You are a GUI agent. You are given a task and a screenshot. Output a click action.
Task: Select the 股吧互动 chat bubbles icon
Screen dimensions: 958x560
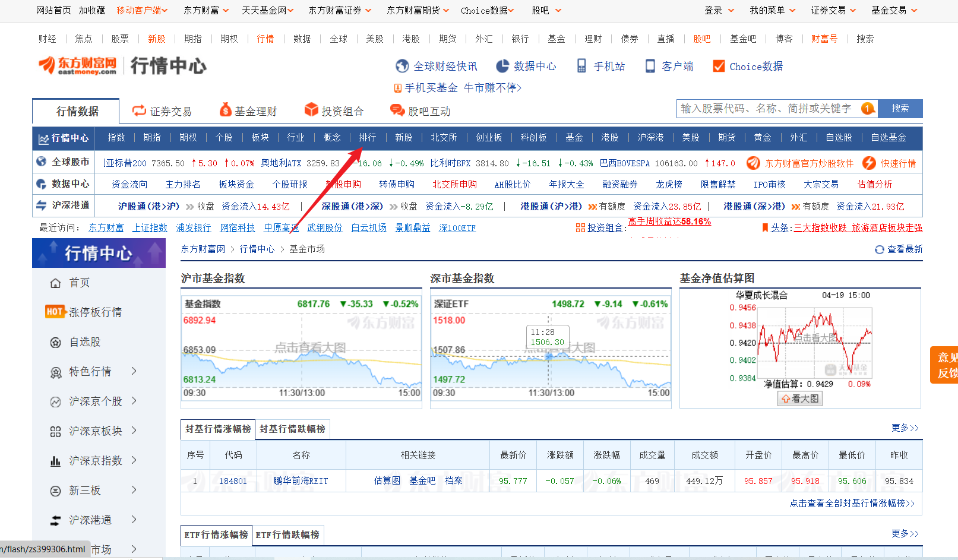tap(397, 110)
